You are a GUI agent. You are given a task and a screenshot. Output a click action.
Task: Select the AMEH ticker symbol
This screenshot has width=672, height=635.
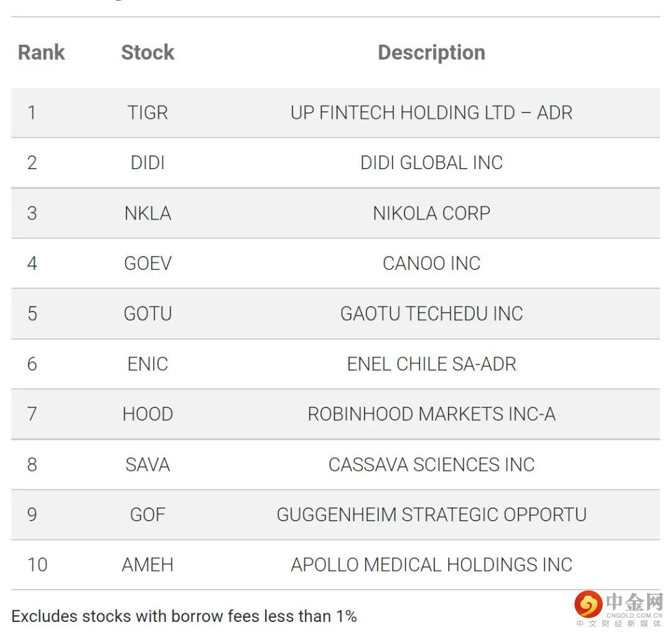coord(147,565)
